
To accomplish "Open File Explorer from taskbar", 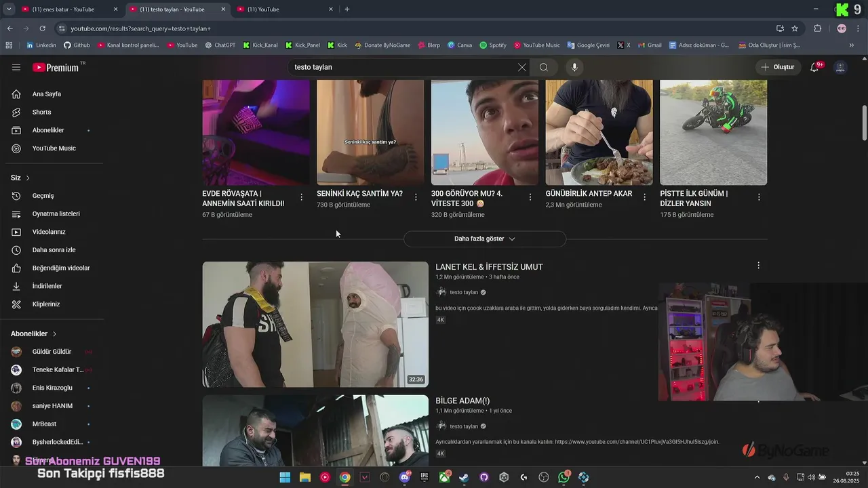I will 305,477.
